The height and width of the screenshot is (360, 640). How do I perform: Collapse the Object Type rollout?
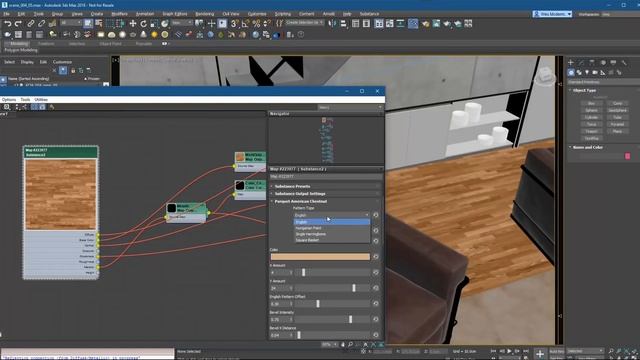(x=584, y=90)
